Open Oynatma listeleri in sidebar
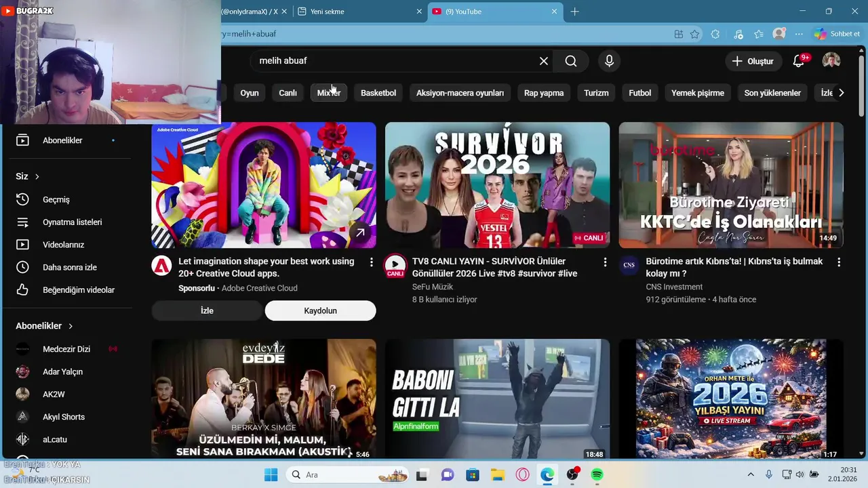Image resolution: width=868 pixels, height=488 pixels. click(73, 222)
